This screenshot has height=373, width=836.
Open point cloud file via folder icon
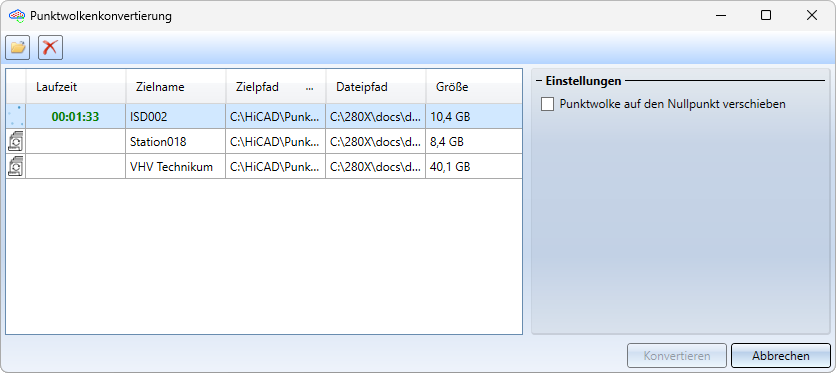click(18, 47)
